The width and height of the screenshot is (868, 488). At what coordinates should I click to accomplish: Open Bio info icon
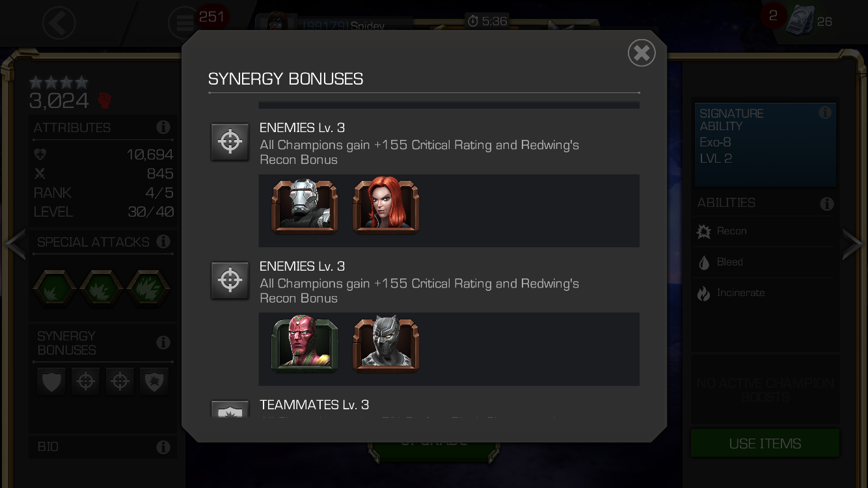pyautogui.click(x=163, y=447)
